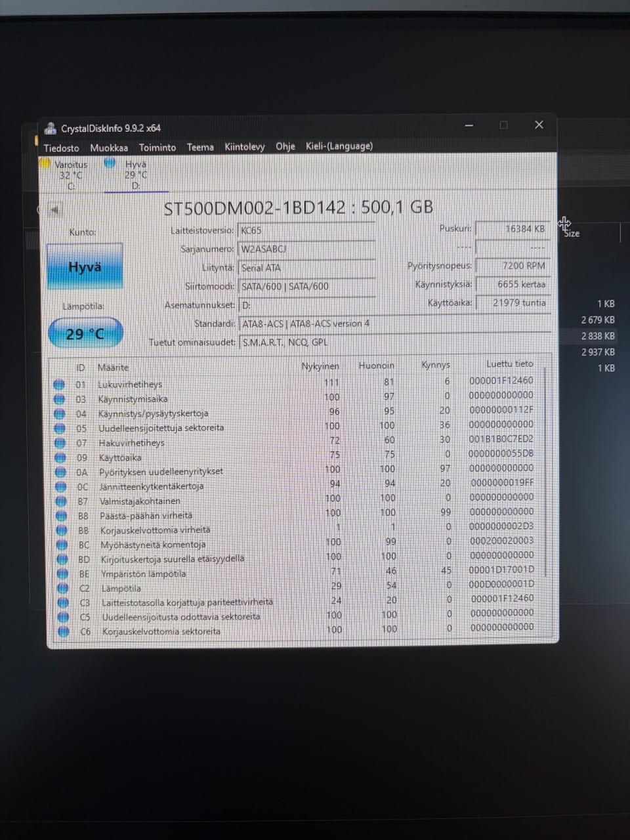Click the yellow Varoitus status icon

coord(45,164)
